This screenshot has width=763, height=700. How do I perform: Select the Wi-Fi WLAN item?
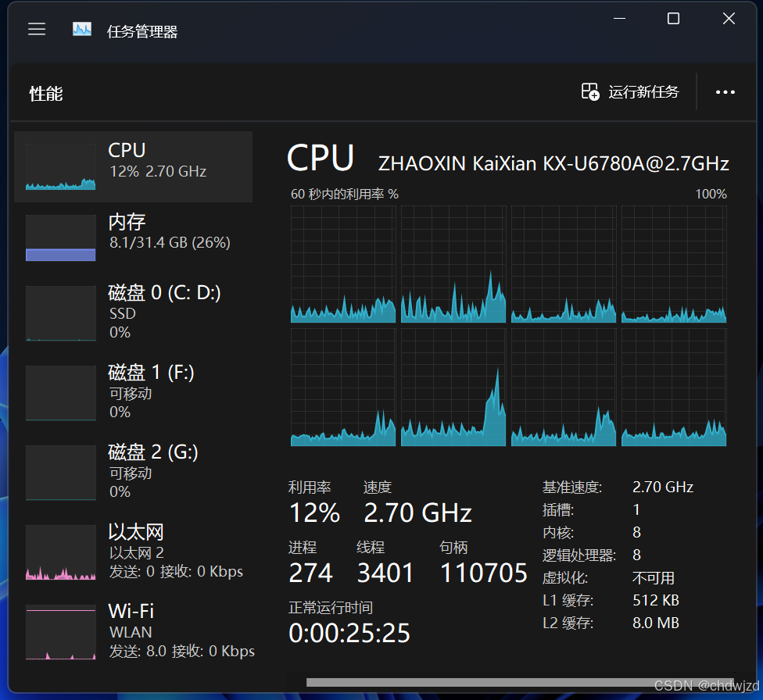[x=134, y=631]
